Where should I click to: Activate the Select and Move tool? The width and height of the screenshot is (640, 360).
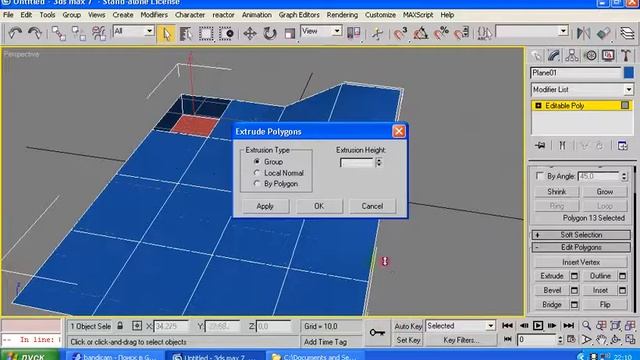tap(249, 33)
